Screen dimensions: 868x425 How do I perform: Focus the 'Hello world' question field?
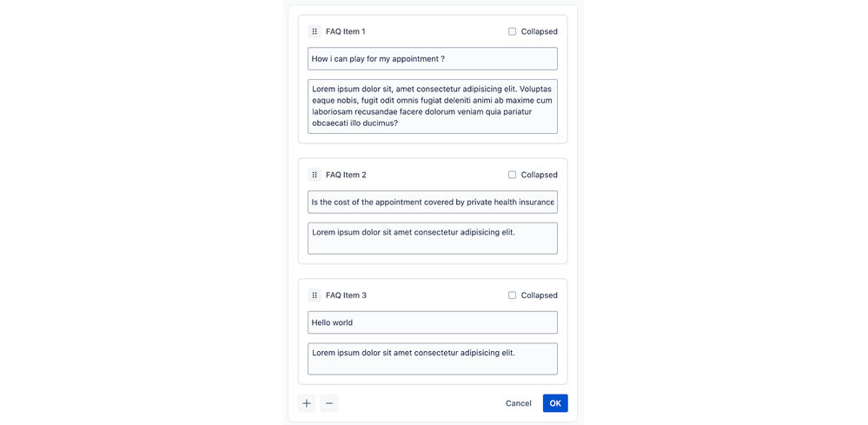pyautogui.click(x=433, y=322)
